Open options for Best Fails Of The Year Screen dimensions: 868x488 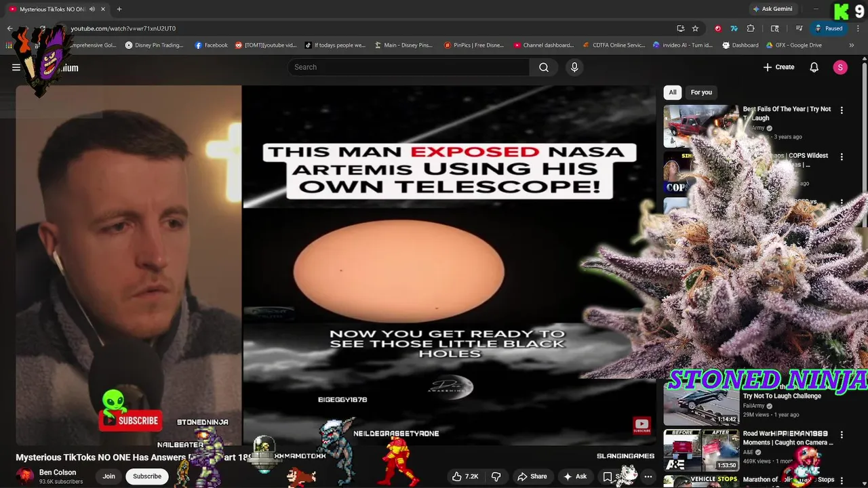point(842,110)
